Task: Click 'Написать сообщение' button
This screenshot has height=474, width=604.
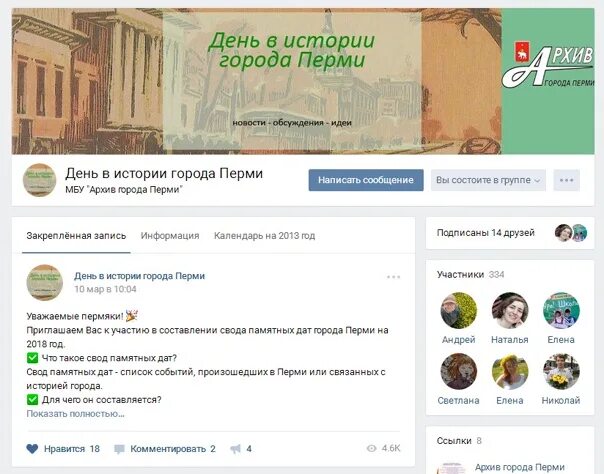Action: coord(366,180)
